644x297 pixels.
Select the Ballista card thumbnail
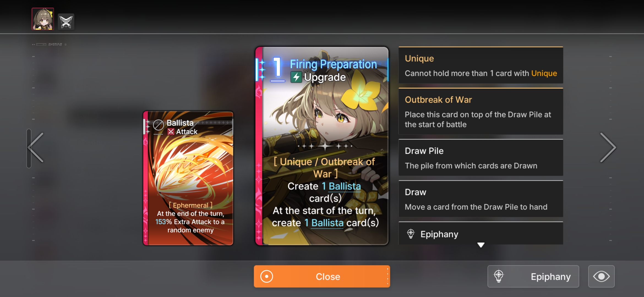tap(188, 178)
